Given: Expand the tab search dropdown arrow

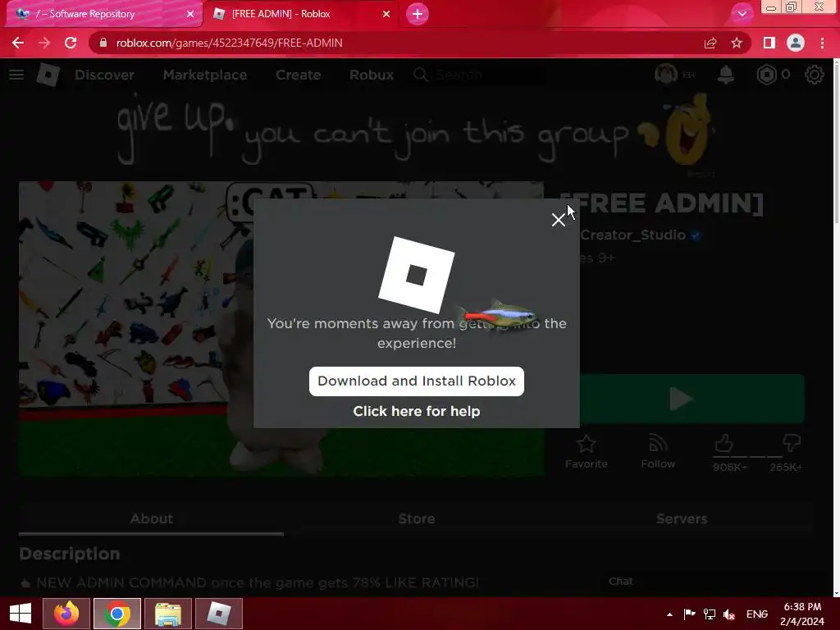Looking at the screenshot, I should (742, 14).
